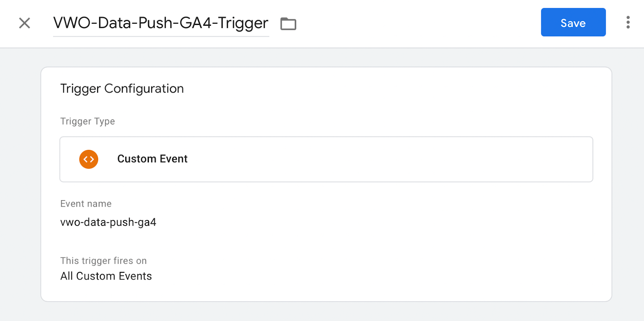Click the folder icon next to the trigger name

click(288, 24)
